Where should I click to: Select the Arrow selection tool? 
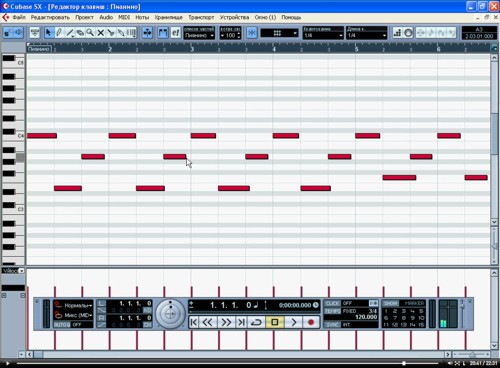pos(49,33)
